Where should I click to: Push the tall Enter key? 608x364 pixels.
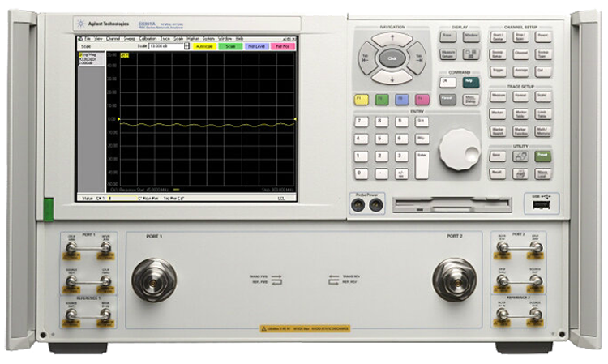click(422, 165)
